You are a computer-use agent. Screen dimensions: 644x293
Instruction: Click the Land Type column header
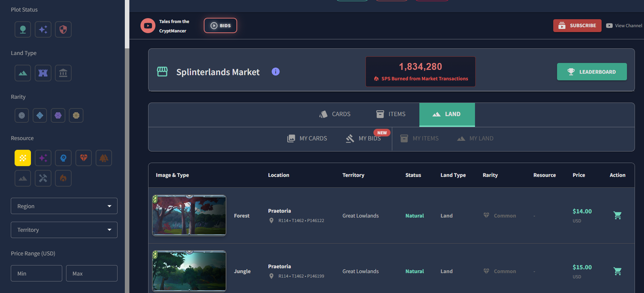point(453,175)
